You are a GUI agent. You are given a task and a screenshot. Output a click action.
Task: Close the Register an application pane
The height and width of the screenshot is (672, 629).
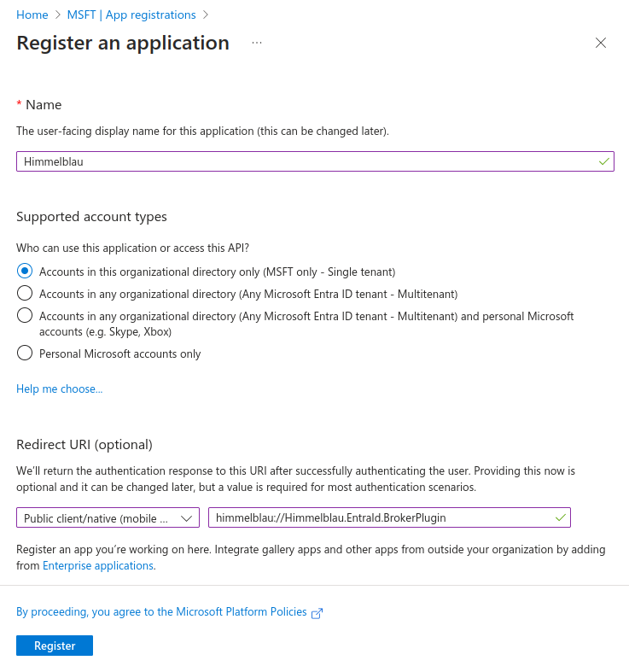[601, 43]
